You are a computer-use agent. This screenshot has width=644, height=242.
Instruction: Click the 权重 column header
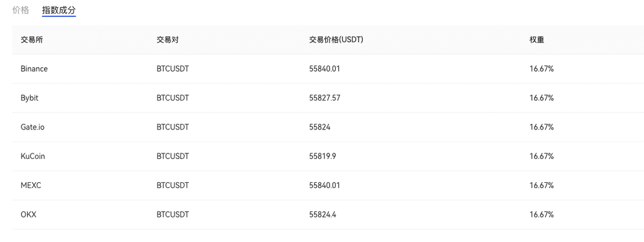pyautogui.click(x=537, y=40)
